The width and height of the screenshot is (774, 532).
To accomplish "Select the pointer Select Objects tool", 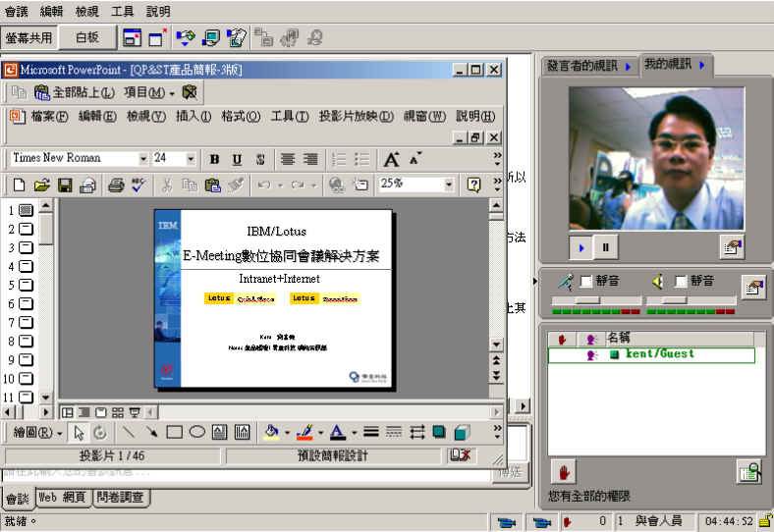I will click(x=79, y=433).
